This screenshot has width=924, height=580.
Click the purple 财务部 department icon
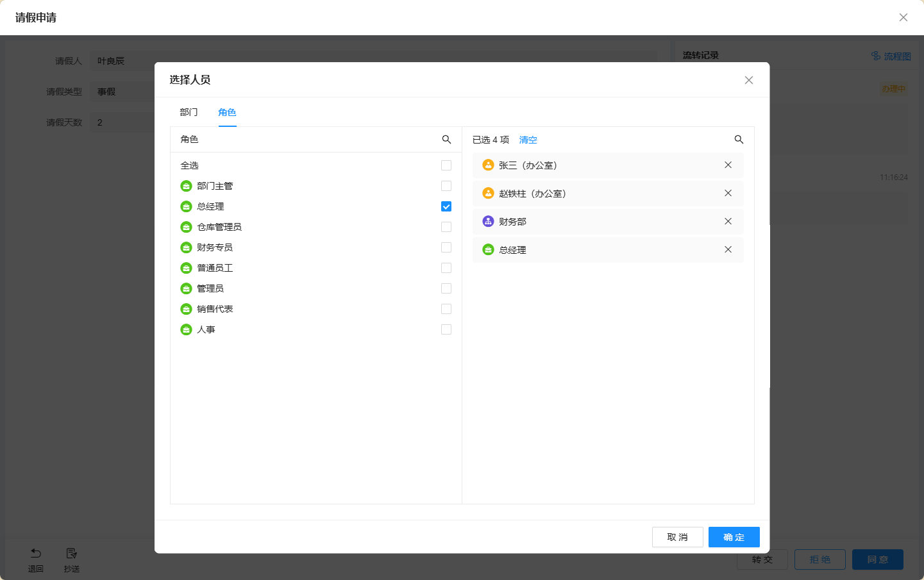pos(488,222)
